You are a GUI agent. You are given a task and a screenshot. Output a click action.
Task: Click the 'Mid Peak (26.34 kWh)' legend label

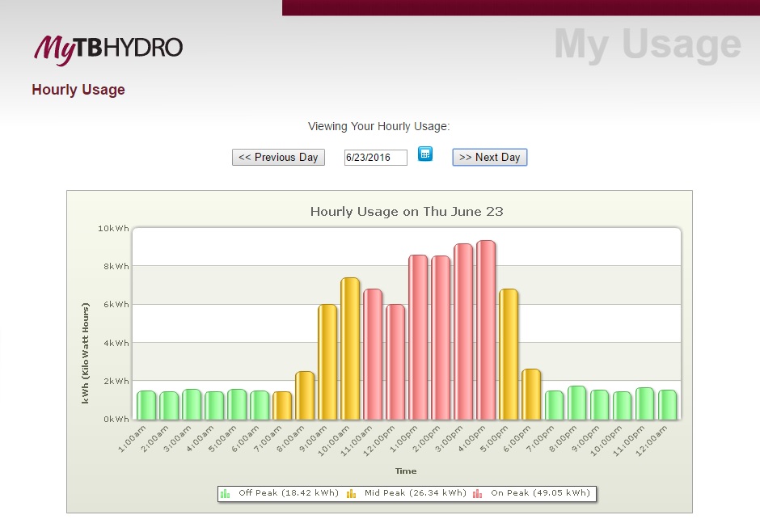click(416, 492)
